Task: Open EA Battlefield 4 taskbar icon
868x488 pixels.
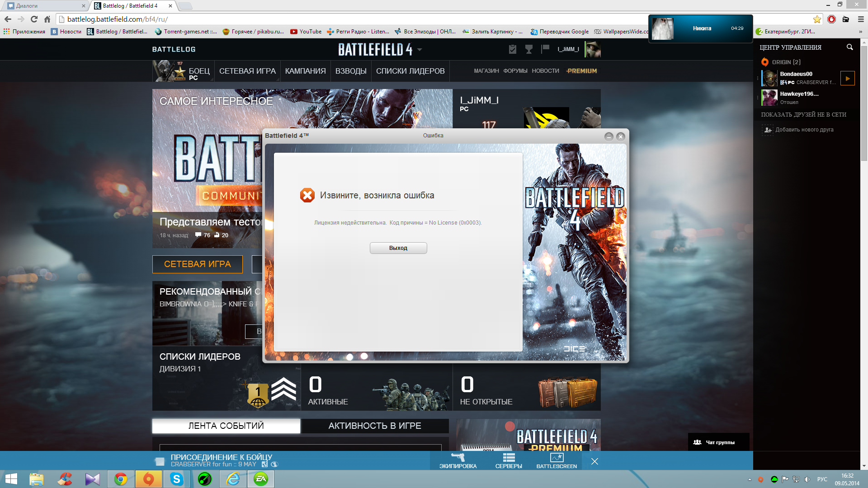Action: tap(261, 479)
